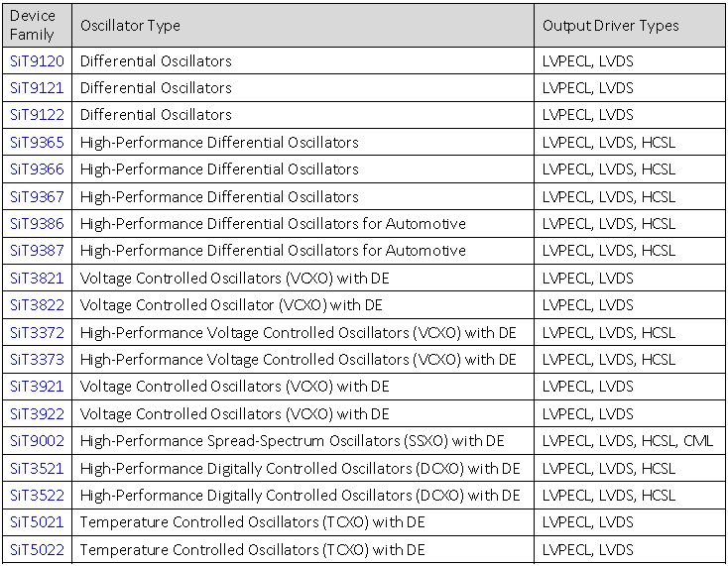Open the SiT9002 spread-spectrum oscillator link
728x566 pixels.
pyautogui.click(x=37, y=441)
